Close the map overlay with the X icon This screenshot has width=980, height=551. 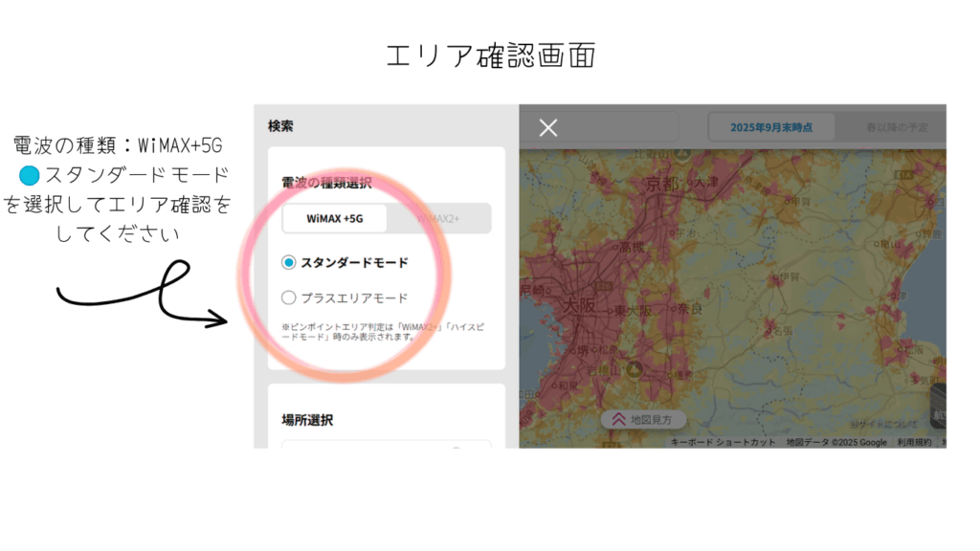tap(548, 128)
